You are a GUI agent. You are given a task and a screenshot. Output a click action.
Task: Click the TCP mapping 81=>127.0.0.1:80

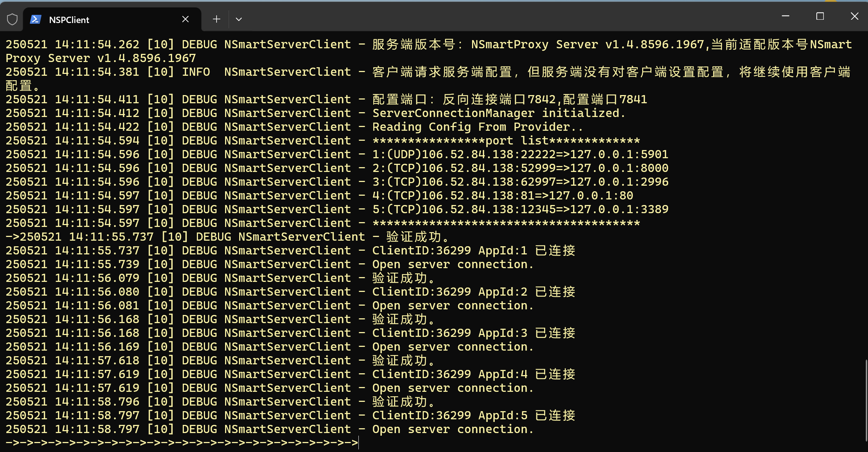click(503, 195)
